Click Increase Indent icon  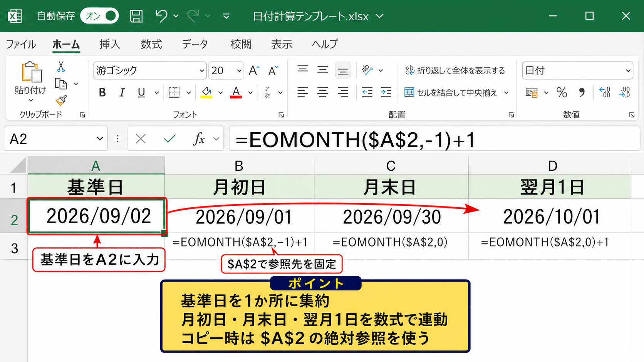click(x=386, y=92)
